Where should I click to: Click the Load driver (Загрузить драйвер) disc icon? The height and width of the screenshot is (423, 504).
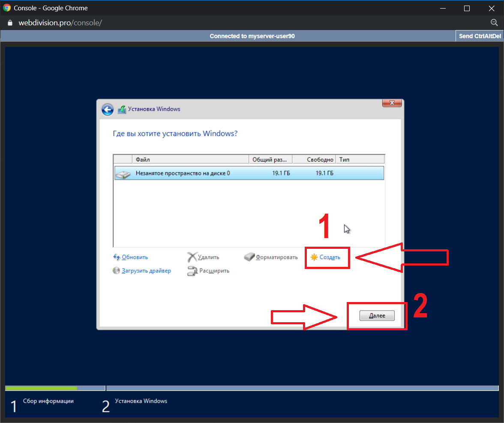pos(116,271)
